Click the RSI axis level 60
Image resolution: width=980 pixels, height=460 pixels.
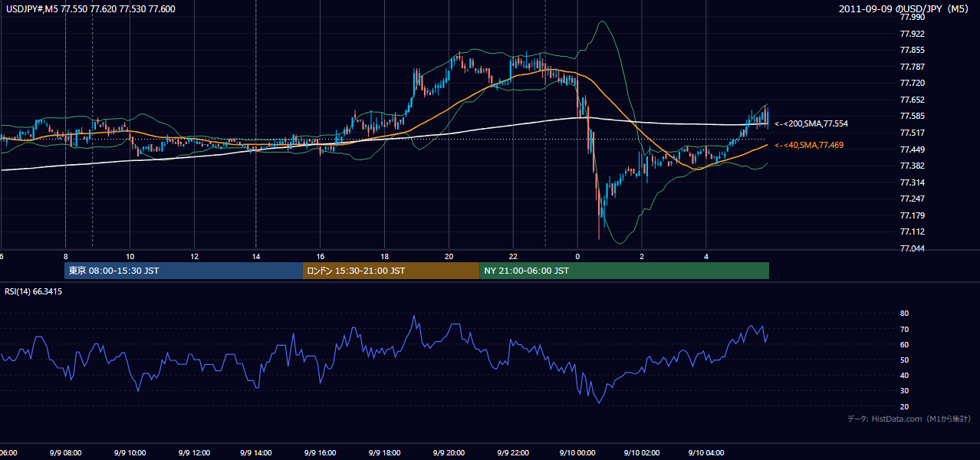904,344
